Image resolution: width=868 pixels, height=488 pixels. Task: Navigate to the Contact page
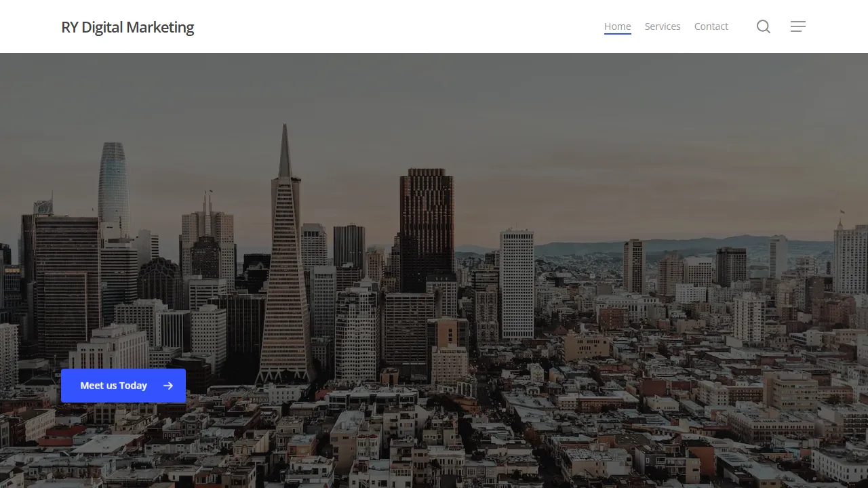[711, 26]
